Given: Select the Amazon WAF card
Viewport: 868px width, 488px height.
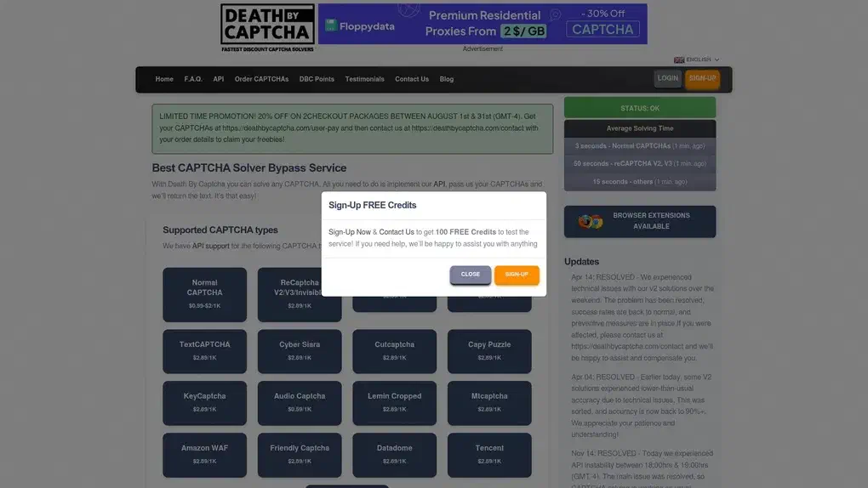Looking at the screenshot, I should tap(204, 455).
